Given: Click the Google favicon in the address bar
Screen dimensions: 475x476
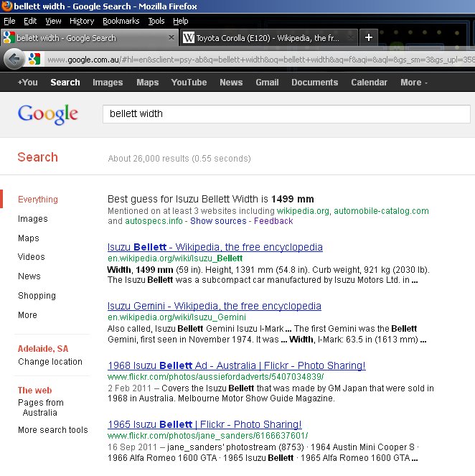Looking at the screenshot, I should click(34, 59).
